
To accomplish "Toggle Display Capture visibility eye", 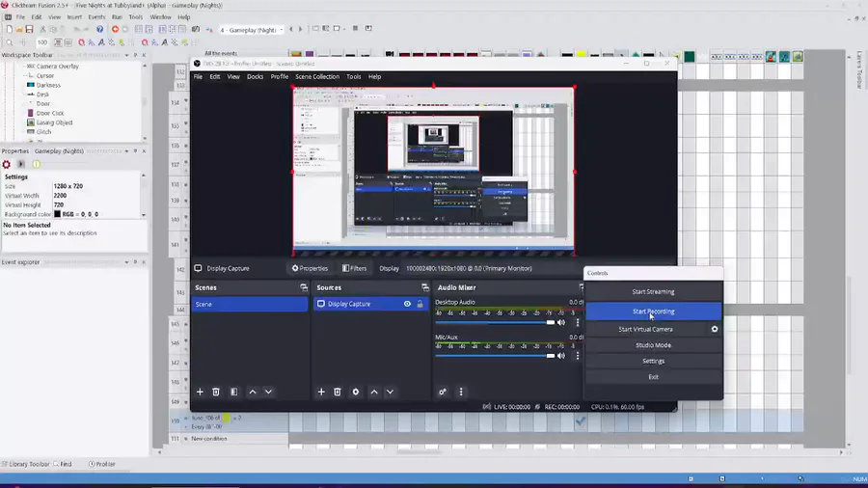I will [x=407, y=304].
